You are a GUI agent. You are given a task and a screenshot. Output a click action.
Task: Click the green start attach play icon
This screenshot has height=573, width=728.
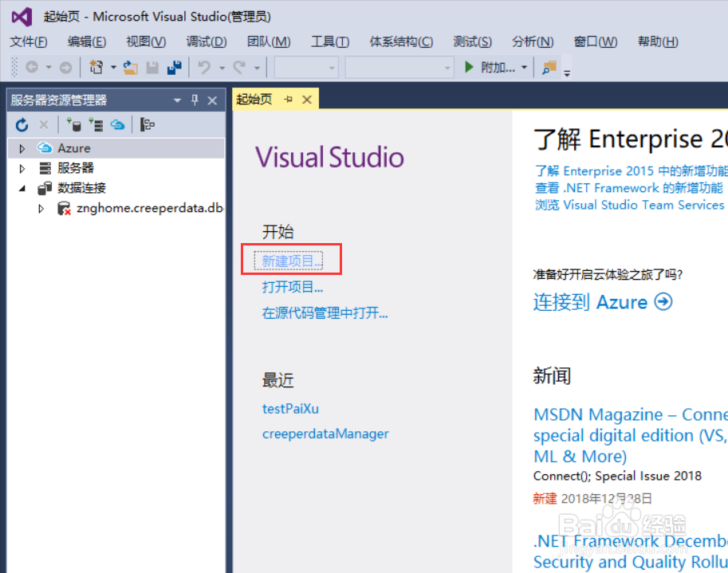pyautogui.click(x=469, y=67)
